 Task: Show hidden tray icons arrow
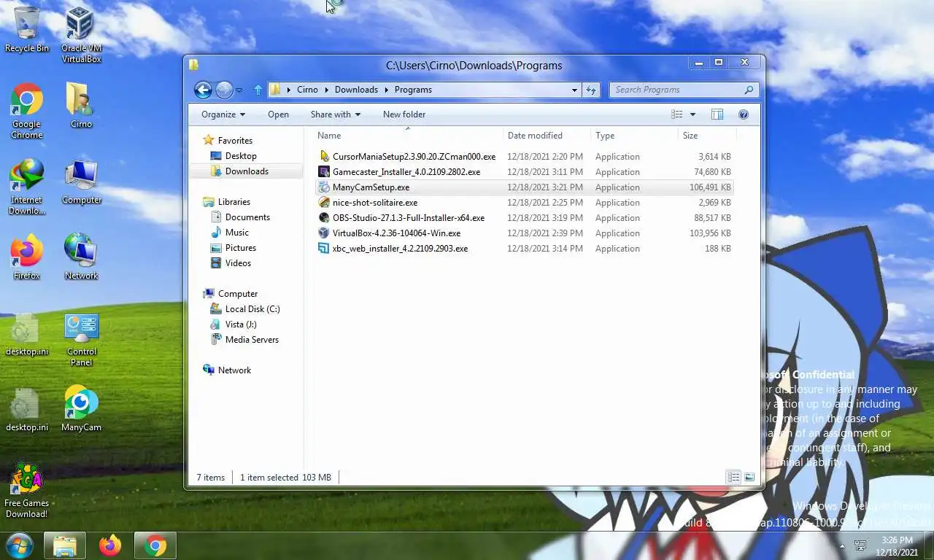point(842,545)
